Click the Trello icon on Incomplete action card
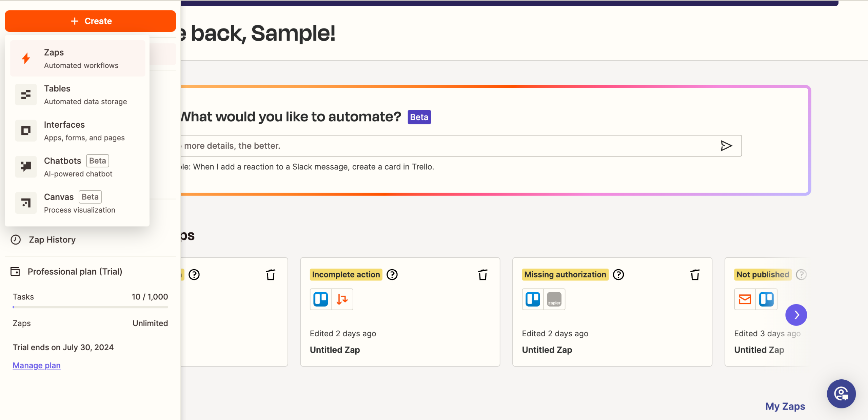This screenshot has height=420, width=868. tap(320, 299)
